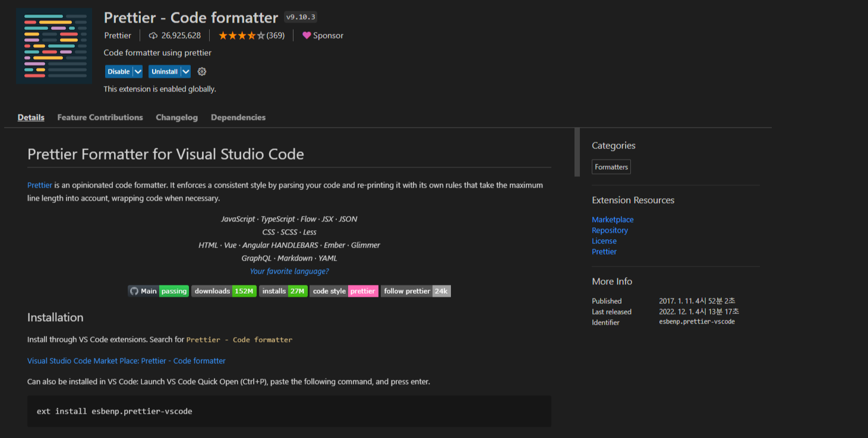Viewport: 868px width, 438px height.
Task: Open the Repository resource link
Action: click(610, 230)
